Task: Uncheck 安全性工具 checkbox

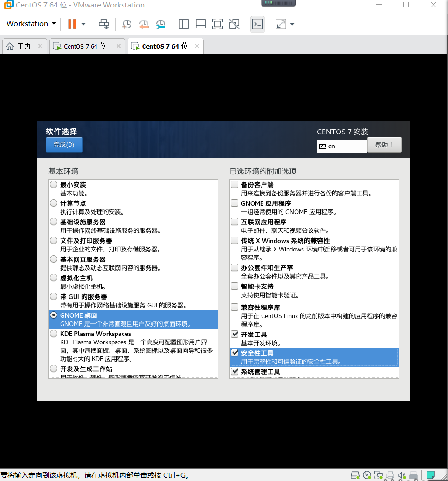Action: click(x=234, y=353)
